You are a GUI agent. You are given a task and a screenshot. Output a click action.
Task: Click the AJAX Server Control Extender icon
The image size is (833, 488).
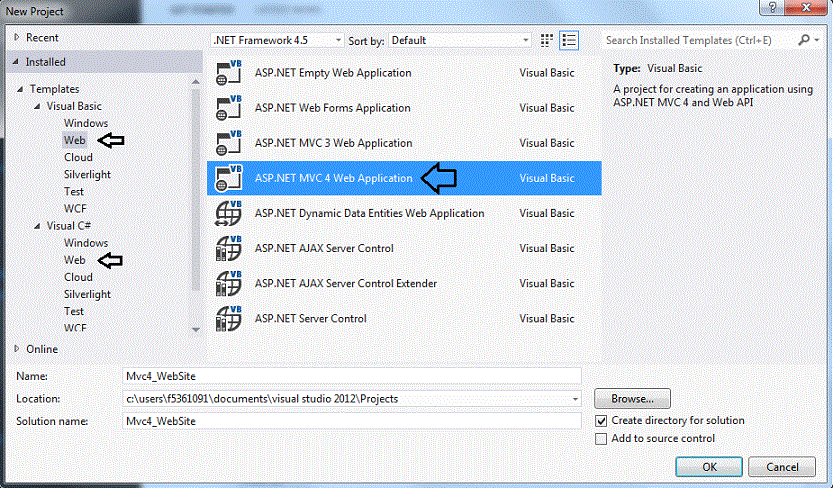coord(228,283)
